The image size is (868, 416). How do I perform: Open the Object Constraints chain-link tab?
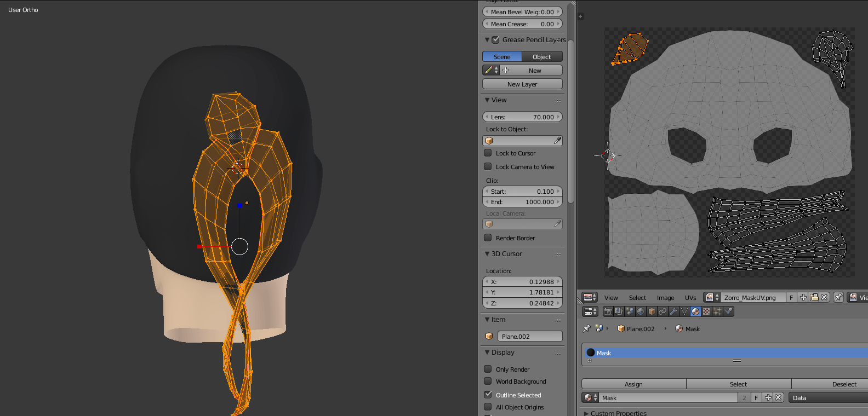pos(663,311)
